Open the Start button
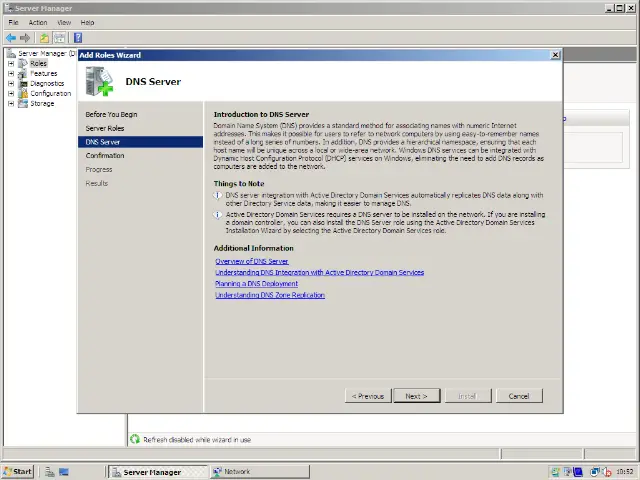Screen dimensions: 640x480 pos(17,472)
